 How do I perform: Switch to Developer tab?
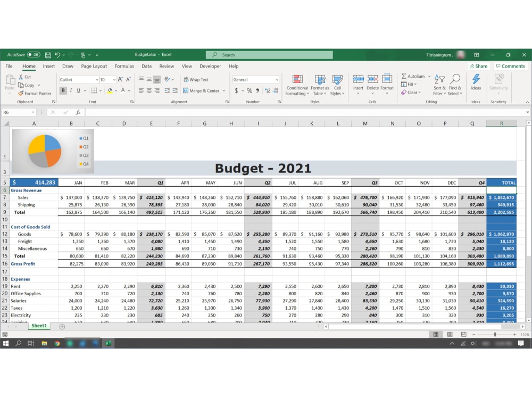(x=210, y=66)
